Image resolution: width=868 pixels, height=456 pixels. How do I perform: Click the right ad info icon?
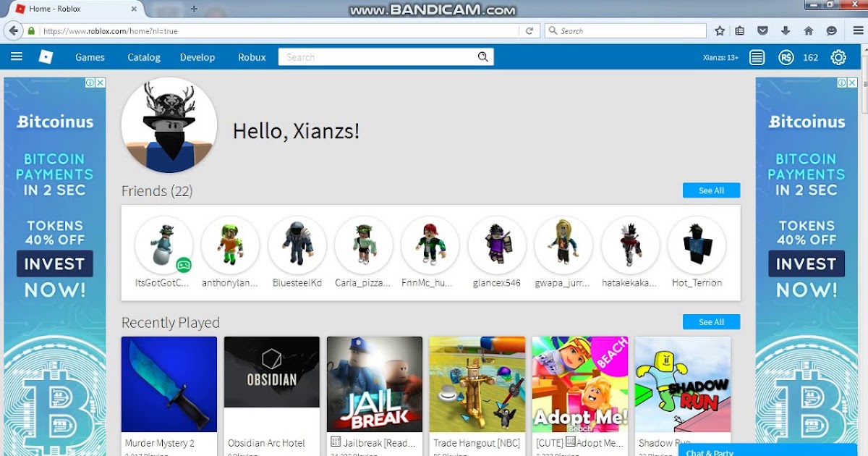[x=842, y=83]
